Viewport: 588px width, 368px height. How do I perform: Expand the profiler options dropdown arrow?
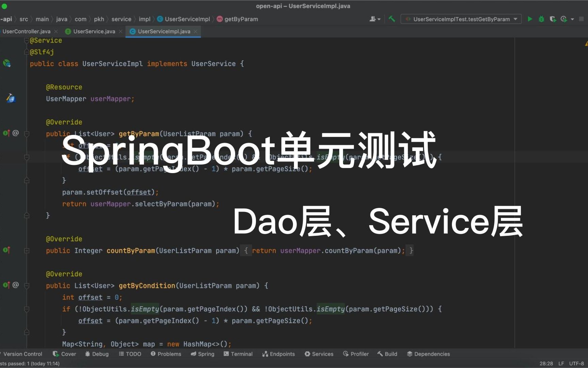[572, 19]
